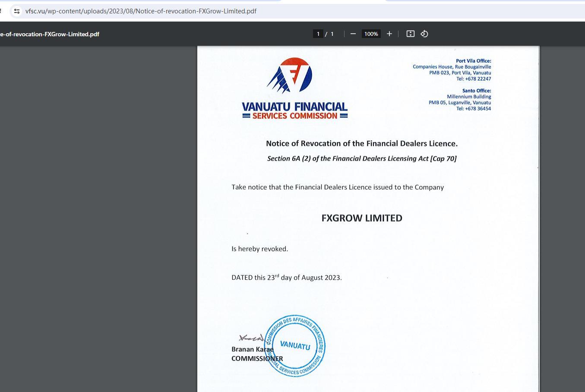Image resolution: width=585 pixels, height=392 pixels.
Task: Click the commissioner's handwritten signature
Action: click(x=251, y=338)
